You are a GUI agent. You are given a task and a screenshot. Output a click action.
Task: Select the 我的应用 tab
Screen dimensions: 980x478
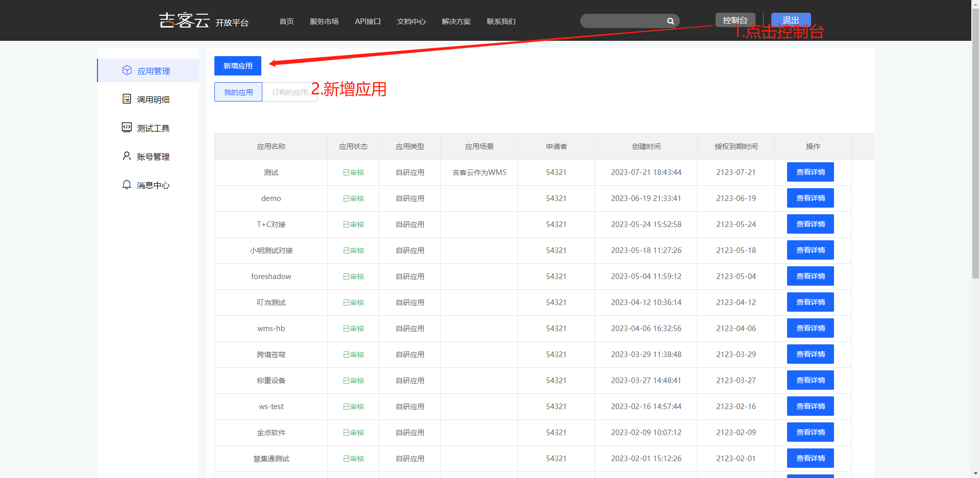(x=238, y=92)
